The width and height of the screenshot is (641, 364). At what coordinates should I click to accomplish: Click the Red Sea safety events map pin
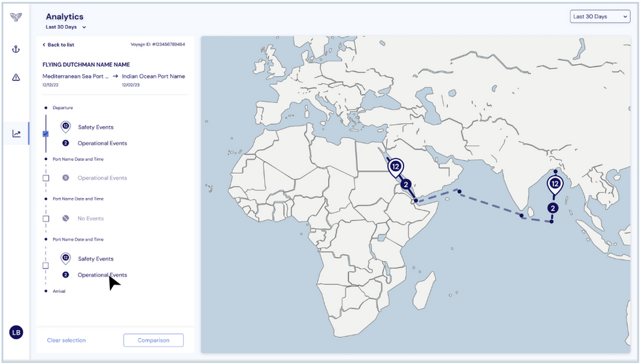click(396, 167)
